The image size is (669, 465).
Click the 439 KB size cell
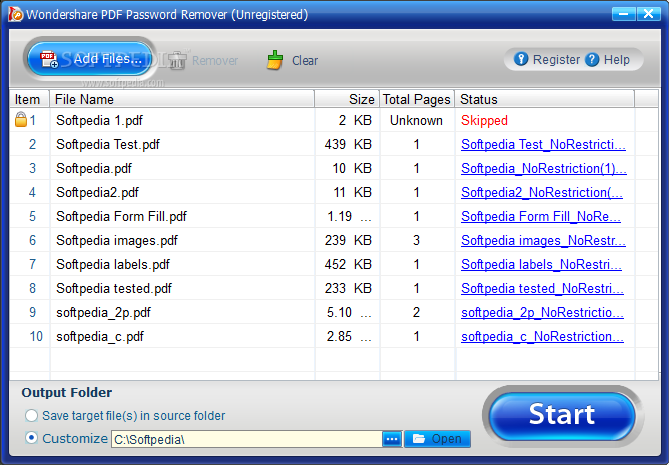pos(348,145)
